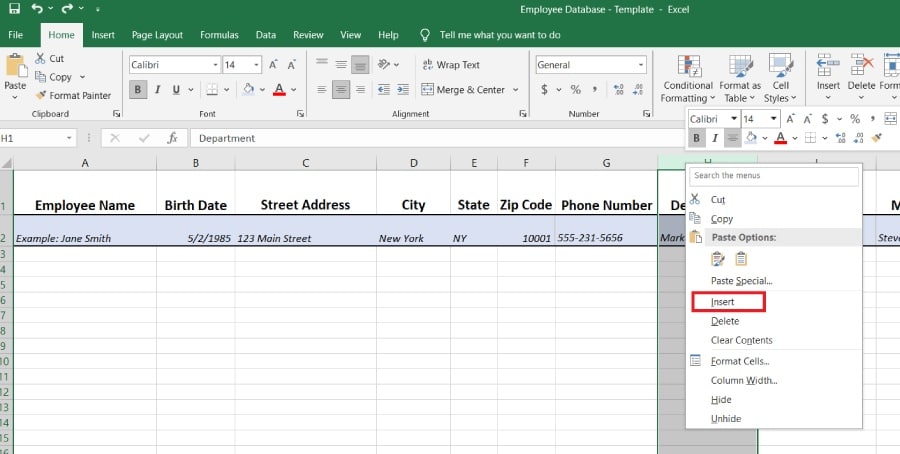Expand the Name Box dropdown arrow
Image resolution: width=900 pixels, height=454 pixels.
(69, 138)
